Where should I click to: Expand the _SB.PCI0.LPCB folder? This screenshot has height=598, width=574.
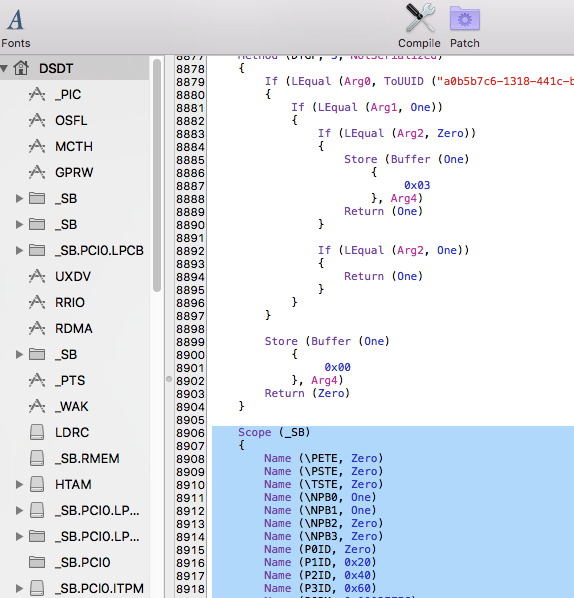(x=19, y=251)
